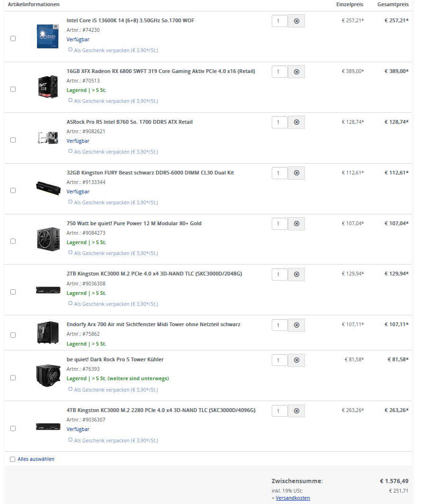Image resolution: width=423 pixels, height=504 pixels.
Task: Click the Kingston FURY RAM thumbnail
Action: [48, 188]
